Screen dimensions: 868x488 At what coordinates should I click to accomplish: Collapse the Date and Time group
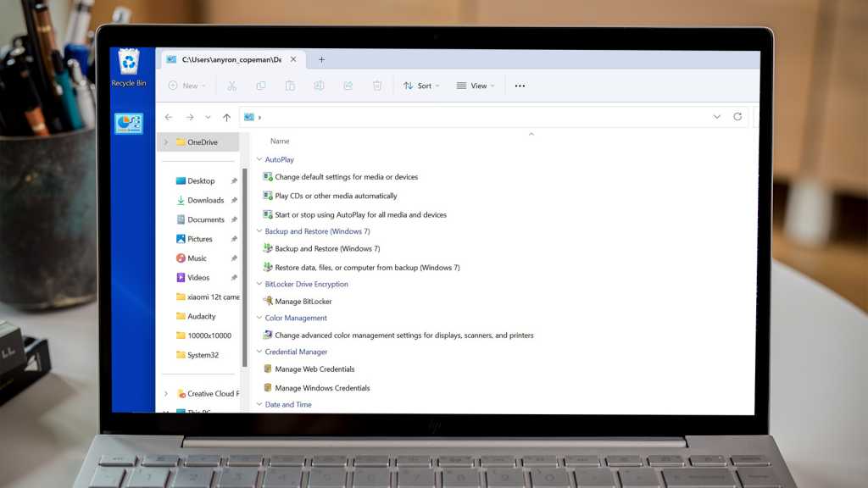259,404
